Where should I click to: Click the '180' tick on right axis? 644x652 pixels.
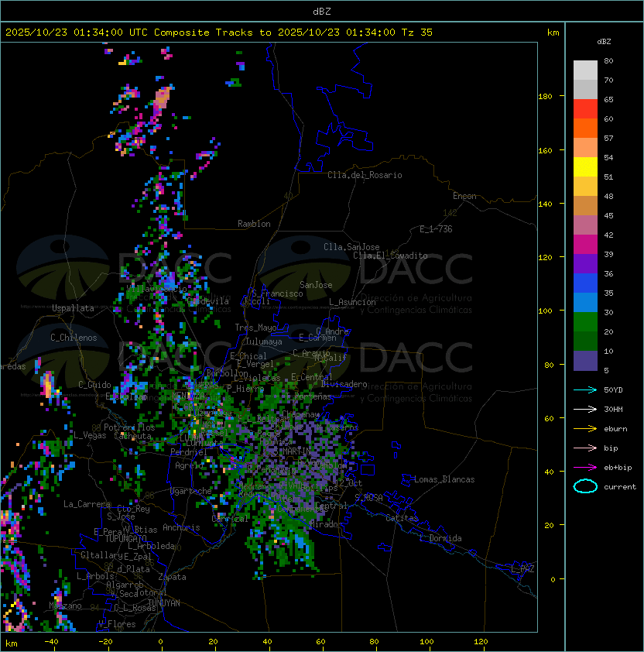coord(545,96)
